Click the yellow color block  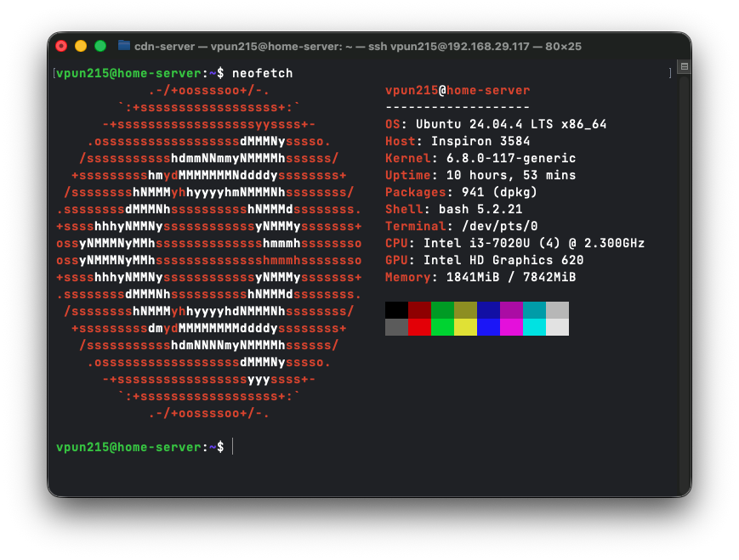coord(466,327)
